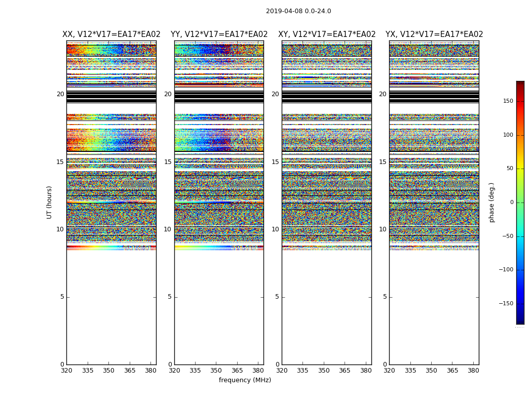Viewport: 532px width, 405px height.
Task: Click the figure title '2019-04-08 0.0-24.0'
Action: pos(298,11)
